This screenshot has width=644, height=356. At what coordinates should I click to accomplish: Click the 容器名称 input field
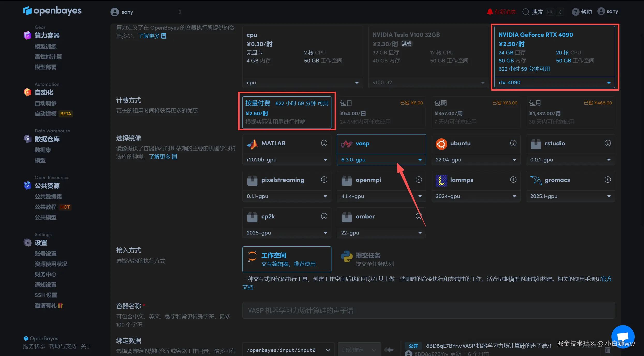click(428, 310)
